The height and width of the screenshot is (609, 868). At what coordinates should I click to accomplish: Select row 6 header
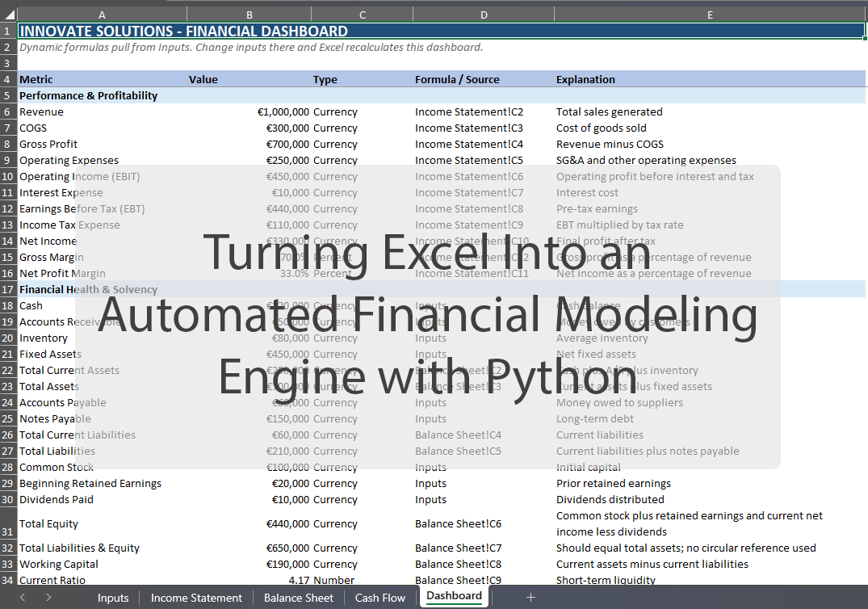click(8, 112)
